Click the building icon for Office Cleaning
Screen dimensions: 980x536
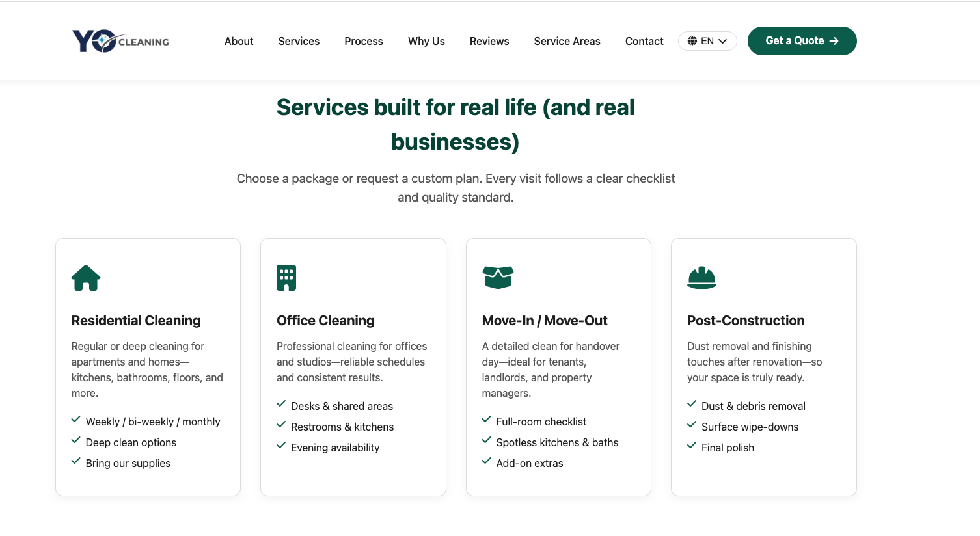286,278
